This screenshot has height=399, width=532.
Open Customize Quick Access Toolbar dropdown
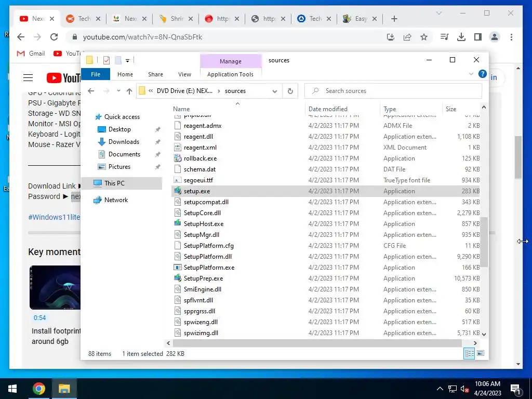point(128,61)
